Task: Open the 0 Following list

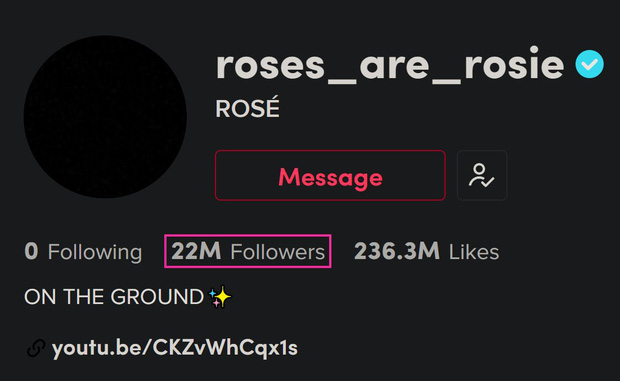Action: pyautogui.click(x=83, y=252)
